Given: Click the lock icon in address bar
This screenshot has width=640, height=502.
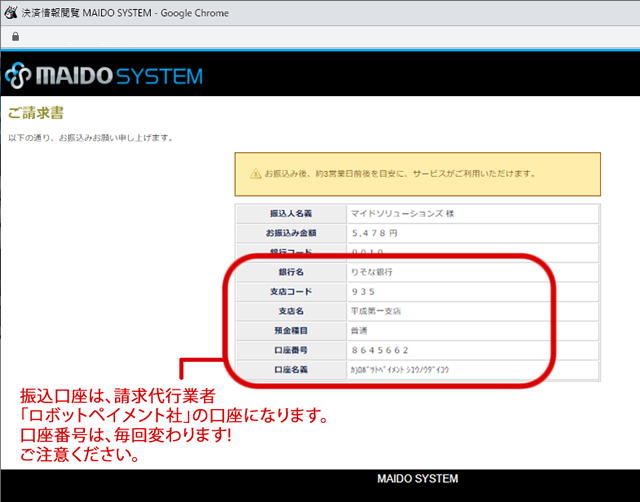Looking at the screenshot, I should click(x=16, y=37).
